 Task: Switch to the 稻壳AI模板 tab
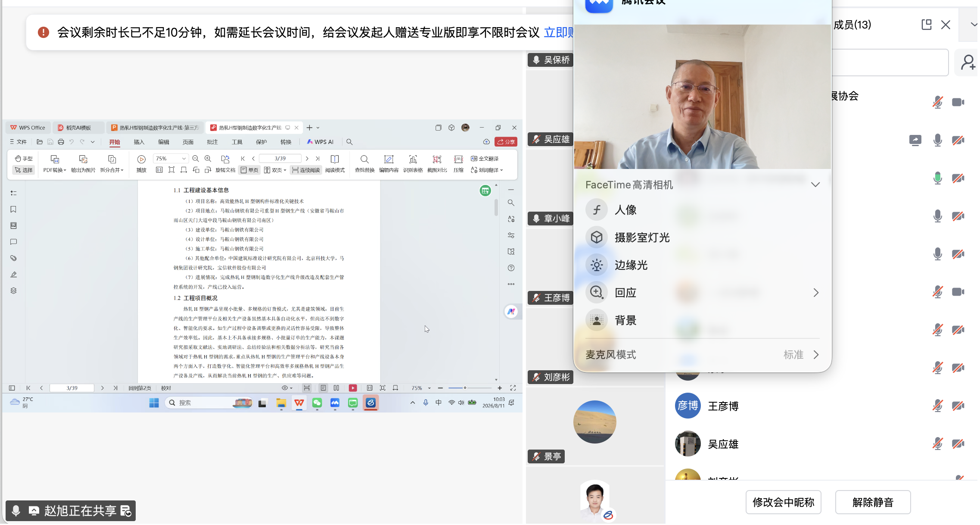(78, 128)
